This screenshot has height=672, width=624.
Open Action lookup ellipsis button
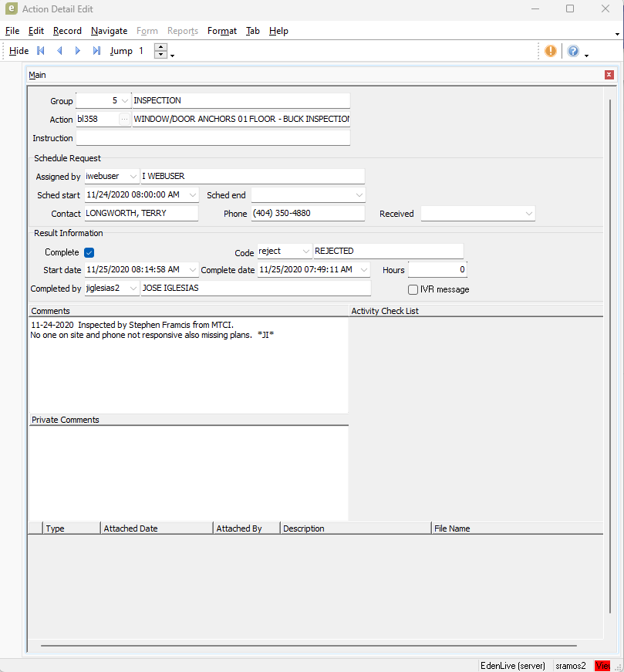(x=125, y=120)
